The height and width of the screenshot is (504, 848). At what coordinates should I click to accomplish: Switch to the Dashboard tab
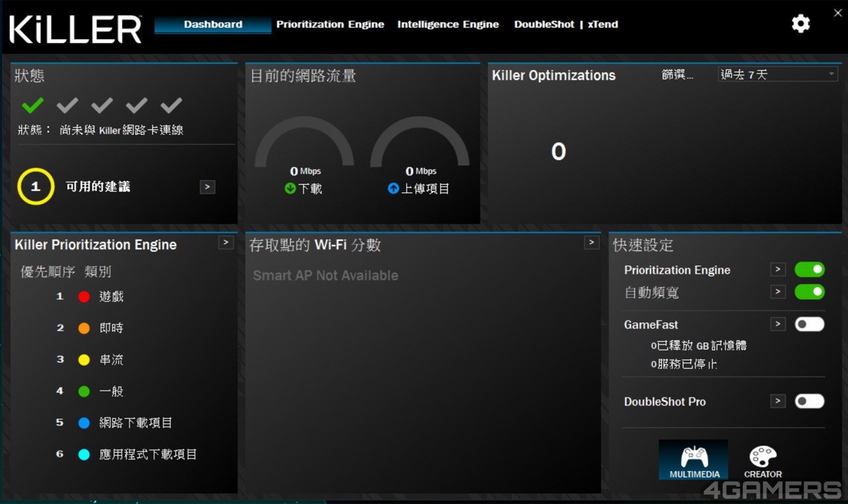click(x=213, y=25)
